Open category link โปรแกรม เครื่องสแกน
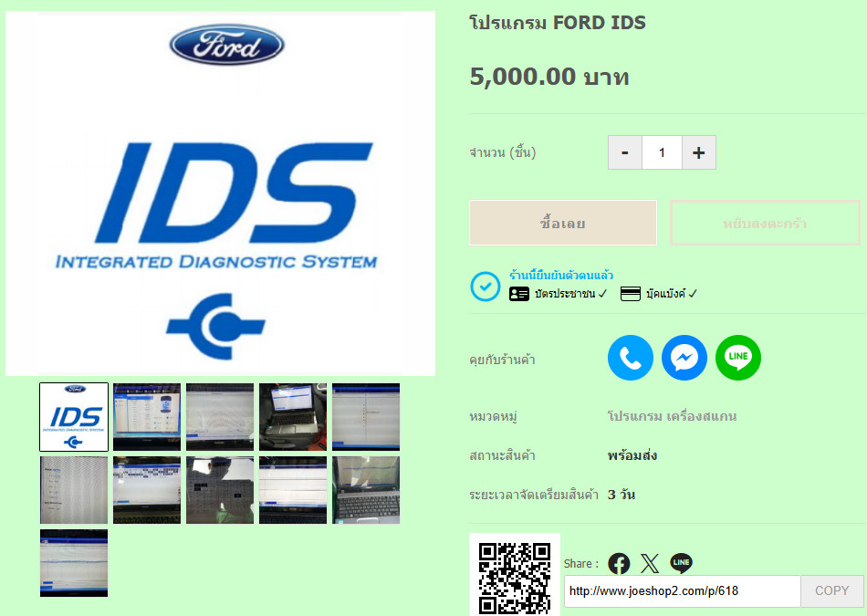Screen dimensions: 867x616 click(x=672, y=416)
